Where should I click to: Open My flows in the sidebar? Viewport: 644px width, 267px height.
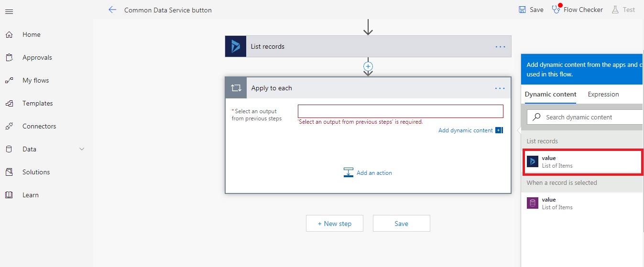35,80
